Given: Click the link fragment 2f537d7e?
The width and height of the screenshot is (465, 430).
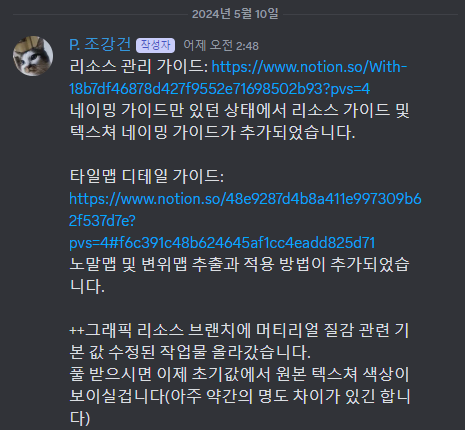Looking at the screenshot, I should pyautogui.click(x=102, y=221).
